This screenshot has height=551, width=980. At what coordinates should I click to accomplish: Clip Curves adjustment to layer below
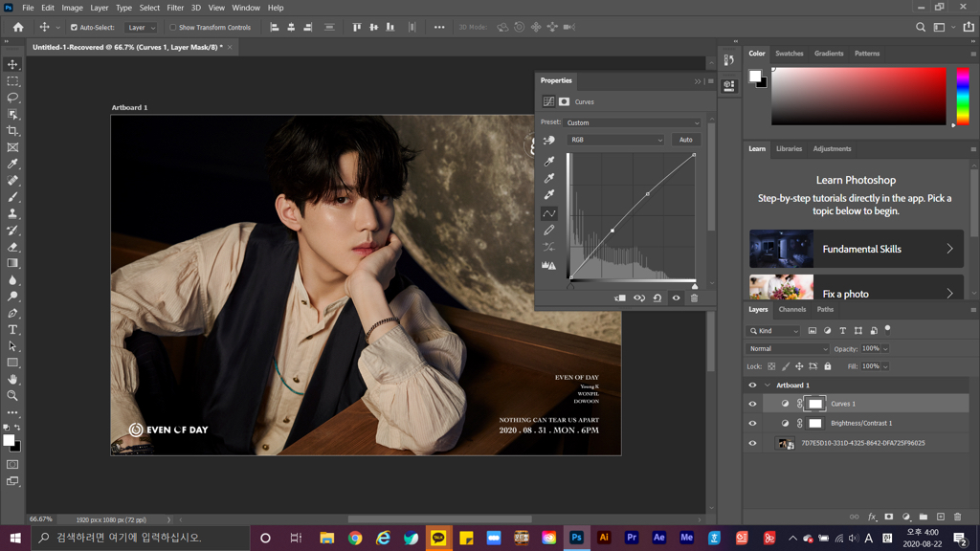coord(620,298)
